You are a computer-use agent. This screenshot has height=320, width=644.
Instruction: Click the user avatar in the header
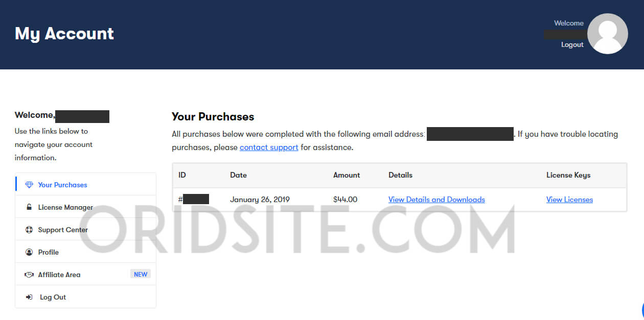click(607, 34)
